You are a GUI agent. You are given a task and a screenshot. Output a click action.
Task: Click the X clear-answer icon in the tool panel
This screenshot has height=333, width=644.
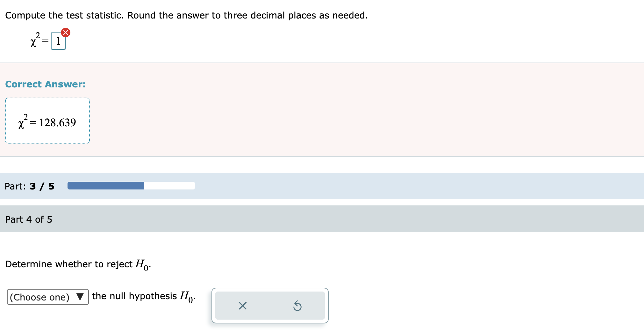(243, 306)
